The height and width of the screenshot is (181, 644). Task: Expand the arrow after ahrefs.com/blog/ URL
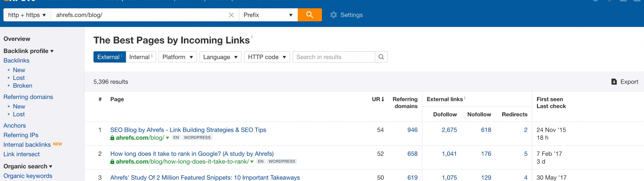pyautogui.click(x=168, y=138)
